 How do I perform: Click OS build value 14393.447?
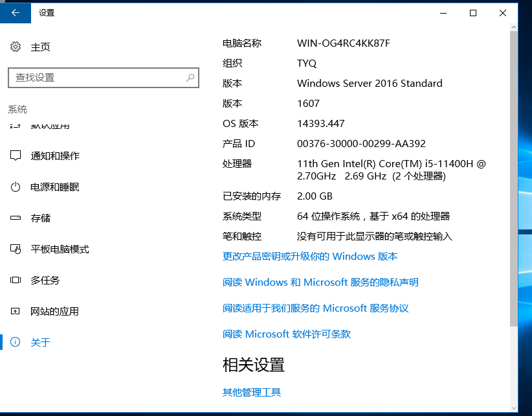(320, 123)
